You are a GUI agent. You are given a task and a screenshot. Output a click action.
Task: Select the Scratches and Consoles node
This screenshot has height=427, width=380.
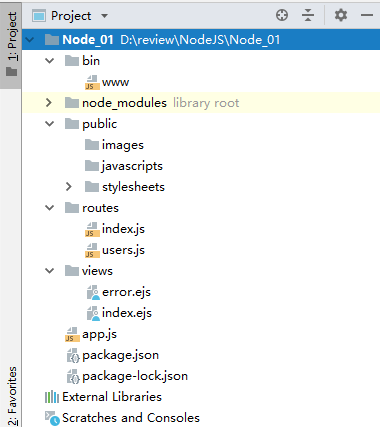(131, 418)
